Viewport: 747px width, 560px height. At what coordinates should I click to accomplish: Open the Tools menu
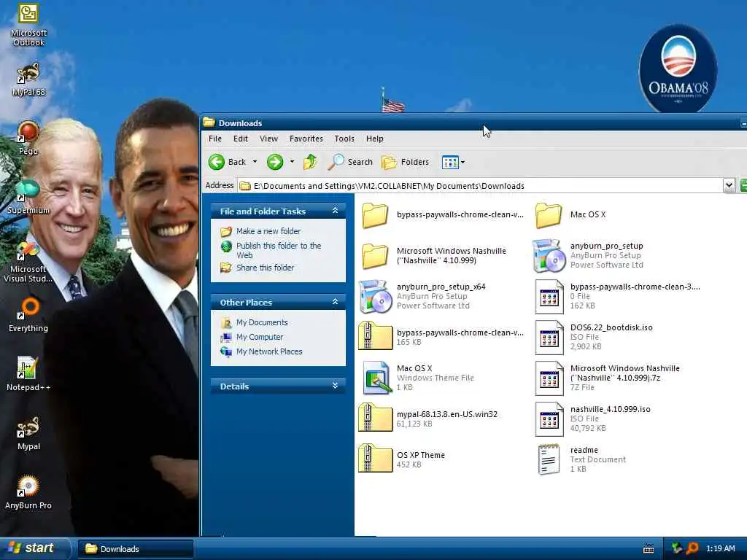coord(344,139)
